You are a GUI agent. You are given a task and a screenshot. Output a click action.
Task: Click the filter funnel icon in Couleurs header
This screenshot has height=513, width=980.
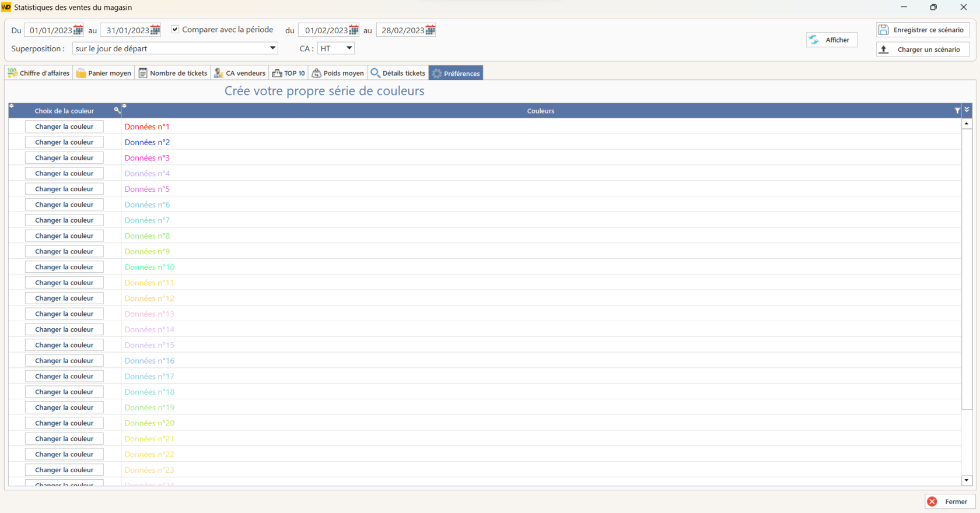tap(957, 111)
